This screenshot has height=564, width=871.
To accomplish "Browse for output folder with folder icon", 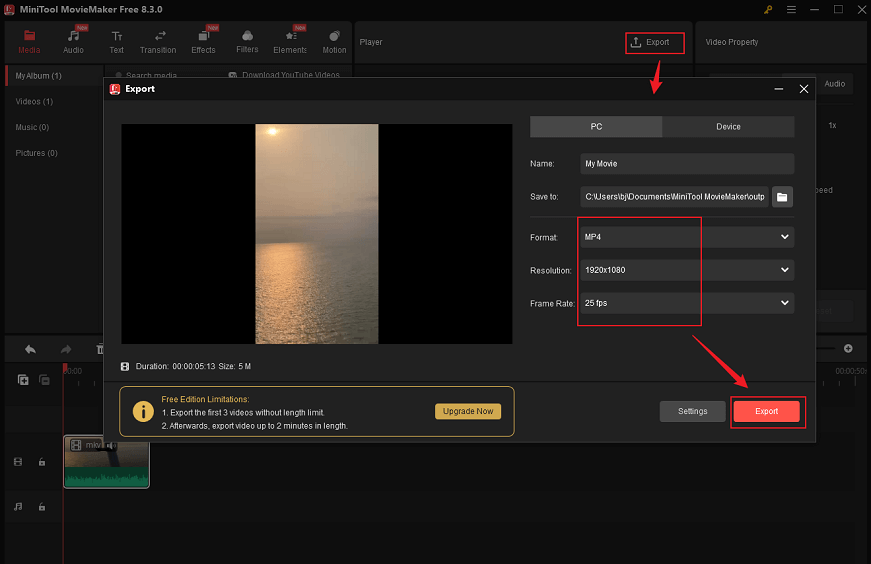I will point(782,197).
